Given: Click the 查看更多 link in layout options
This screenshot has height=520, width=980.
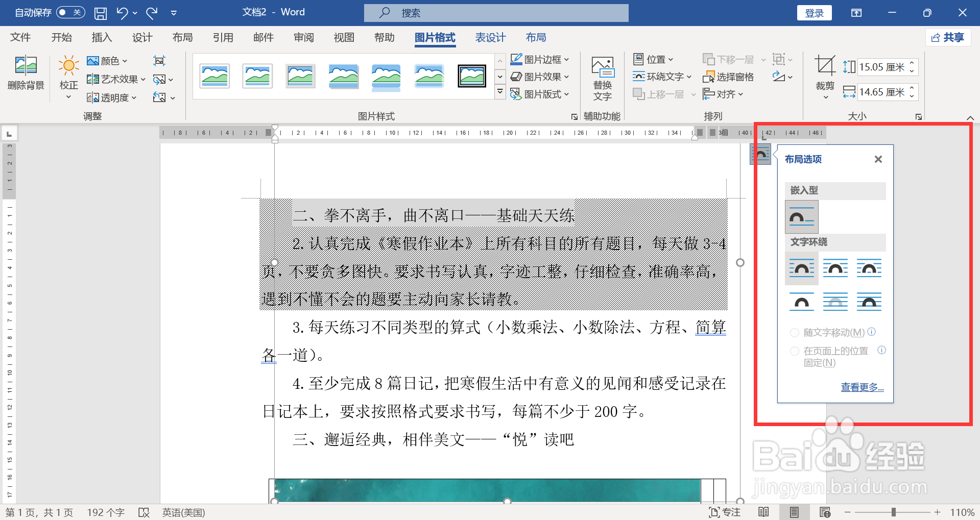Looking at the screenshot, I should (862, 387).
